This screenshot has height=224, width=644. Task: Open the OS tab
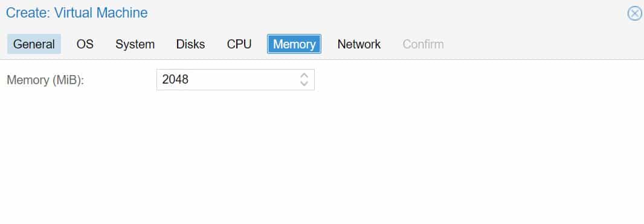tap(85, 44)
